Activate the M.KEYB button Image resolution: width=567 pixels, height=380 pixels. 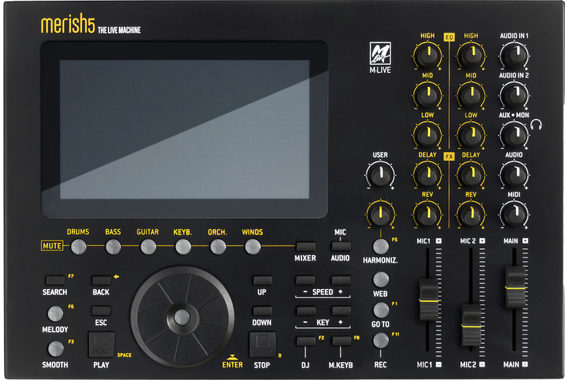point(341,341)
